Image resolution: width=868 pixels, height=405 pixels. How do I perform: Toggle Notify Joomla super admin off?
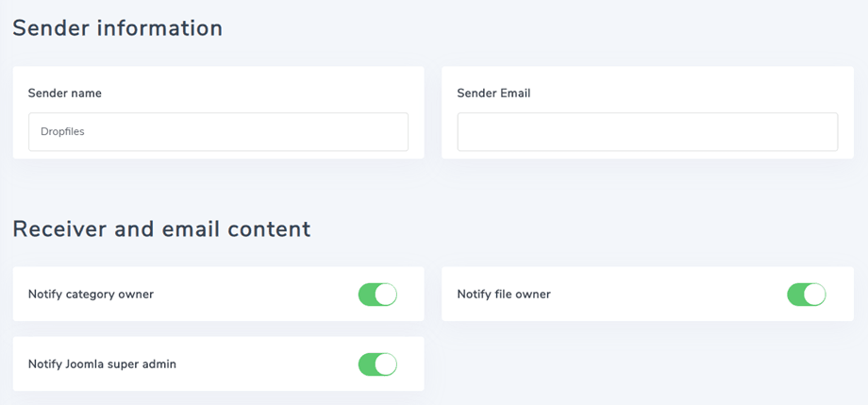pyautogui.click(x=377, y=364)
